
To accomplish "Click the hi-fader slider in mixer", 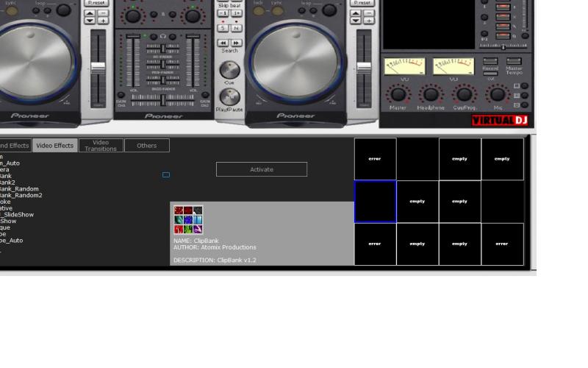I will click(x=163, y=49).
